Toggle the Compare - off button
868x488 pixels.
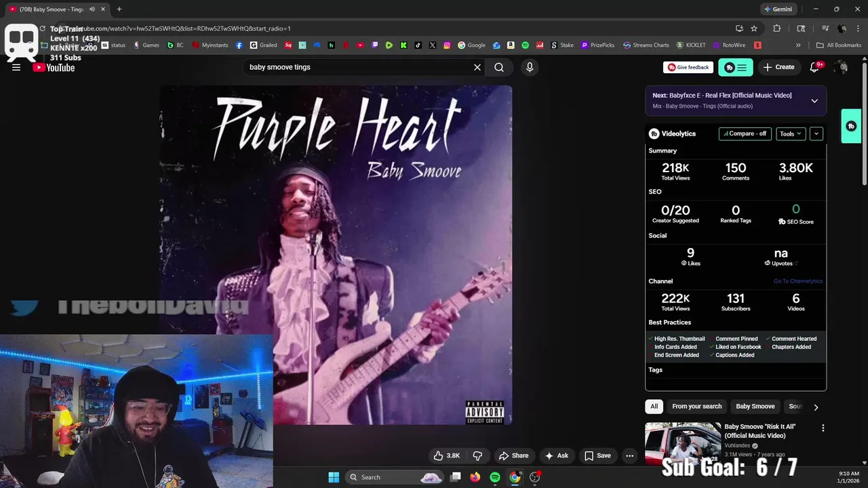pos(745,134)
